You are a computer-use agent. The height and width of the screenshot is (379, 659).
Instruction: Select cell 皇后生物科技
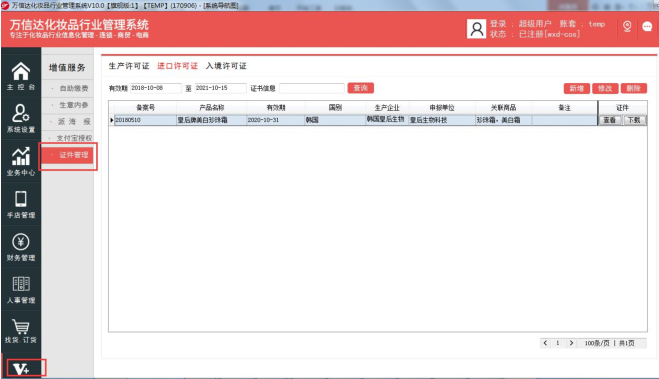pos(442,120)
